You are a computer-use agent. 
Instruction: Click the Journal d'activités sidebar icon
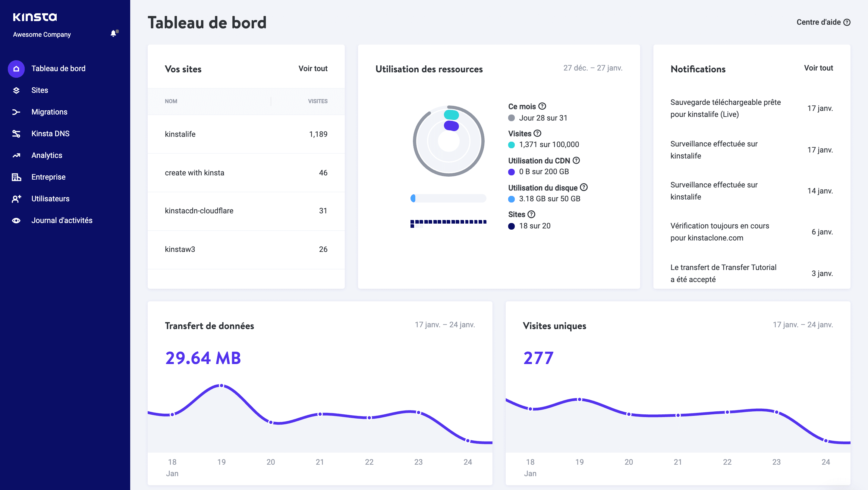15,220
